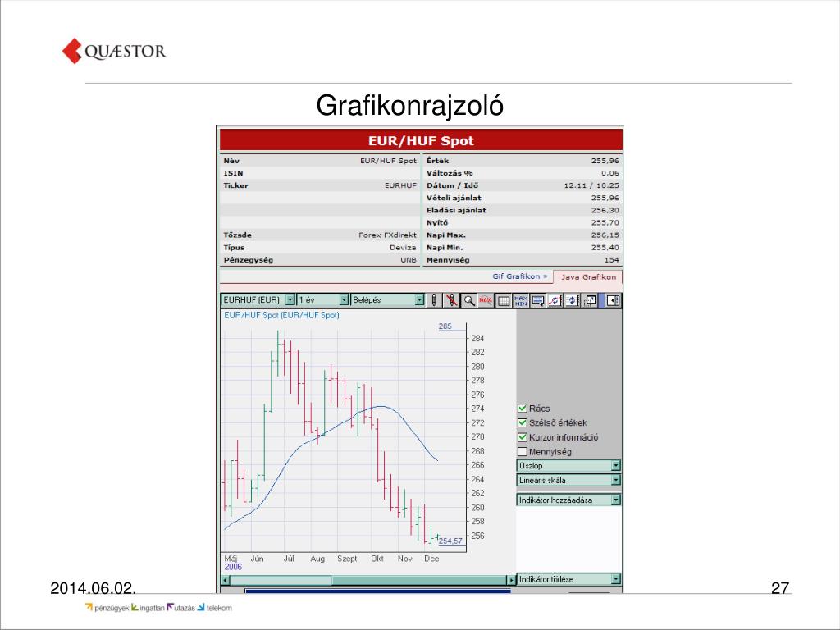Enable the Mennyiség checkbox
The image size is (840, 630).
[523, 452]
